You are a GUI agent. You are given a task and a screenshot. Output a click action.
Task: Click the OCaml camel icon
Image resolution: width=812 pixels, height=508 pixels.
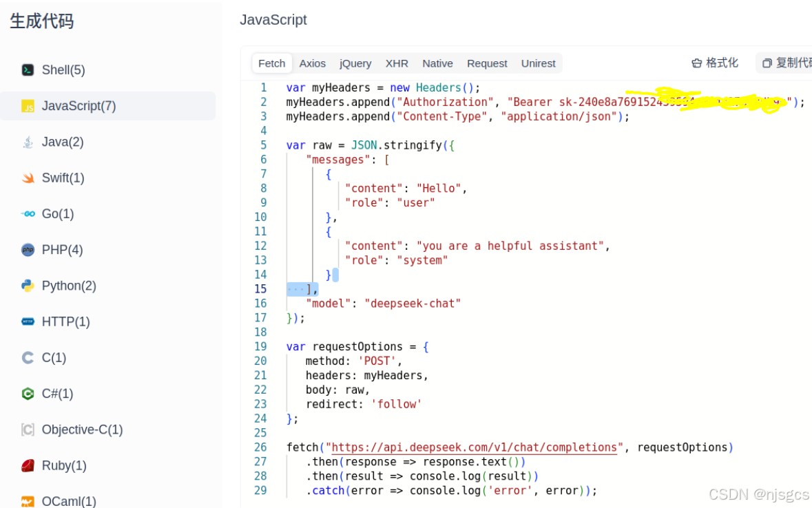(x=28, y=501)
